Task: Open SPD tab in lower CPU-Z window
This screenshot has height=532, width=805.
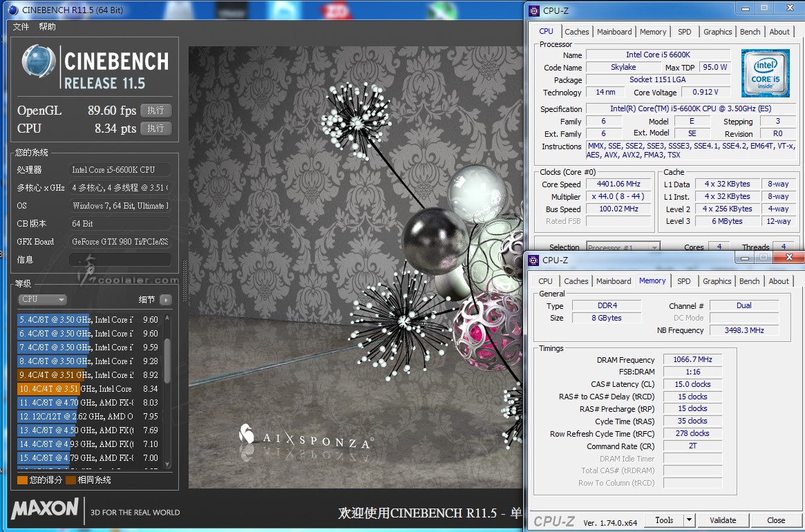Action: tap(684, 281)
